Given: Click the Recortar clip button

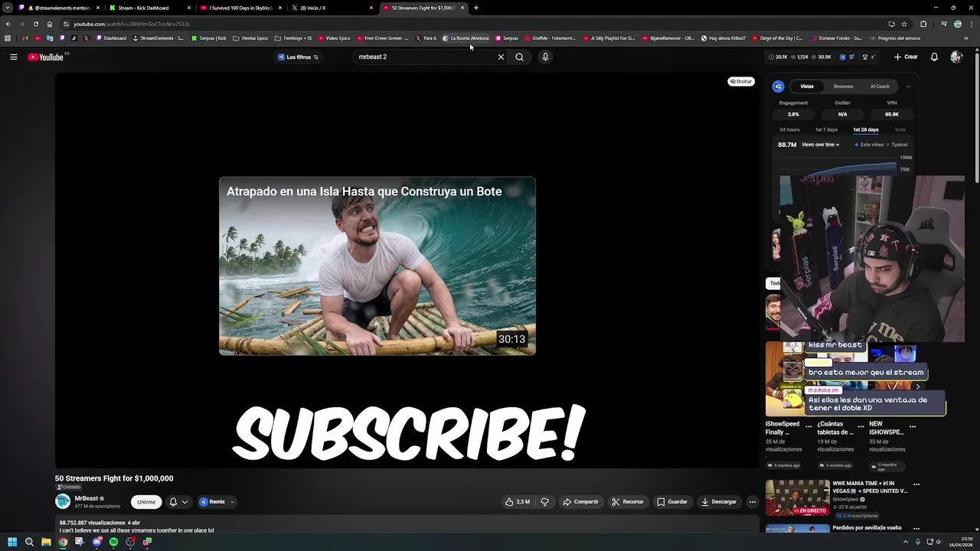Looking at the screenshot, I should coord(628,502).
